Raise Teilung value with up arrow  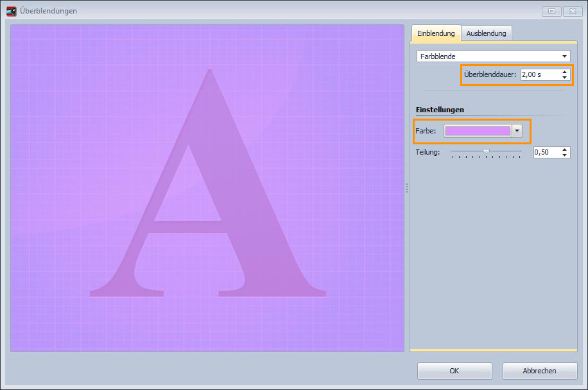click(x=564, y=149)
